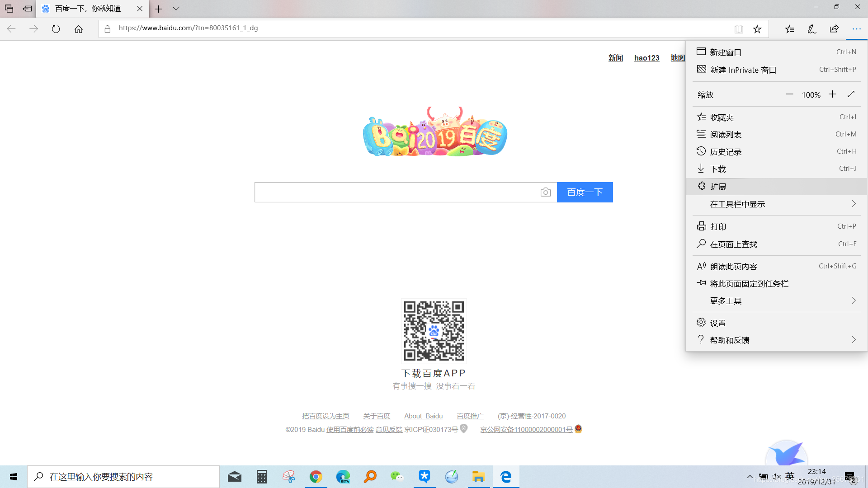Open the hao123 link
Image resolution: width=868 pixels, height=488 pixels.
(x=646, y=58)
